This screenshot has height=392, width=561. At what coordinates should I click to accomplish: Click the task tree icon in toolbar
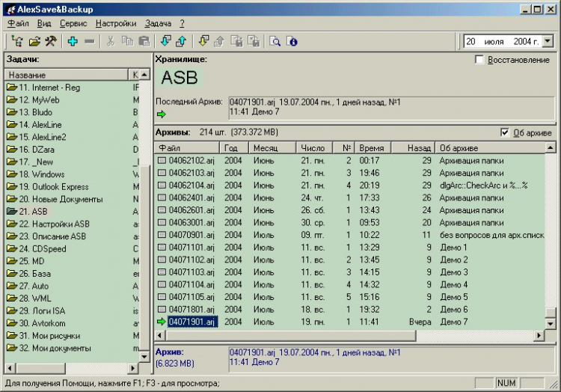pos(17,42)
